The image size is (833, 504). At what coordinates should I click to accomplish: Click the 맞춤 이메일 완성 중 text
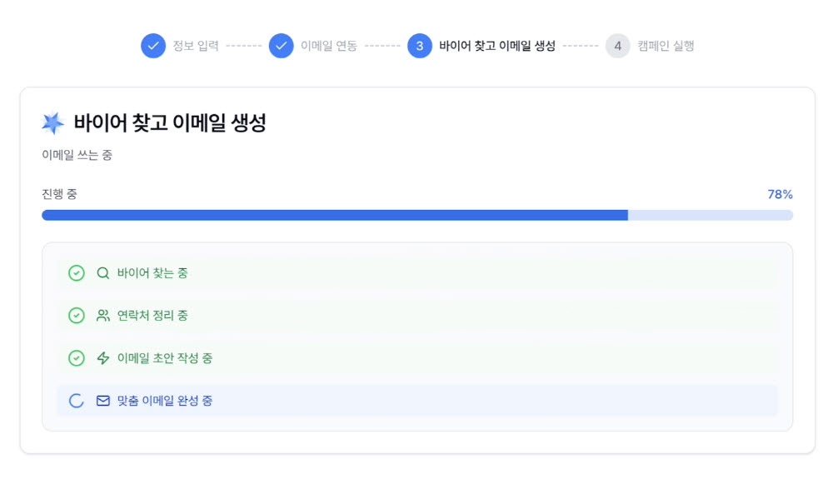(165, 401)
